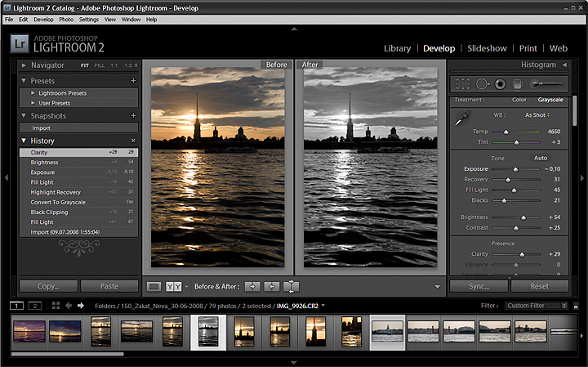
Task: Choose the Red Eye Correction tool
Action: [500, 83]
